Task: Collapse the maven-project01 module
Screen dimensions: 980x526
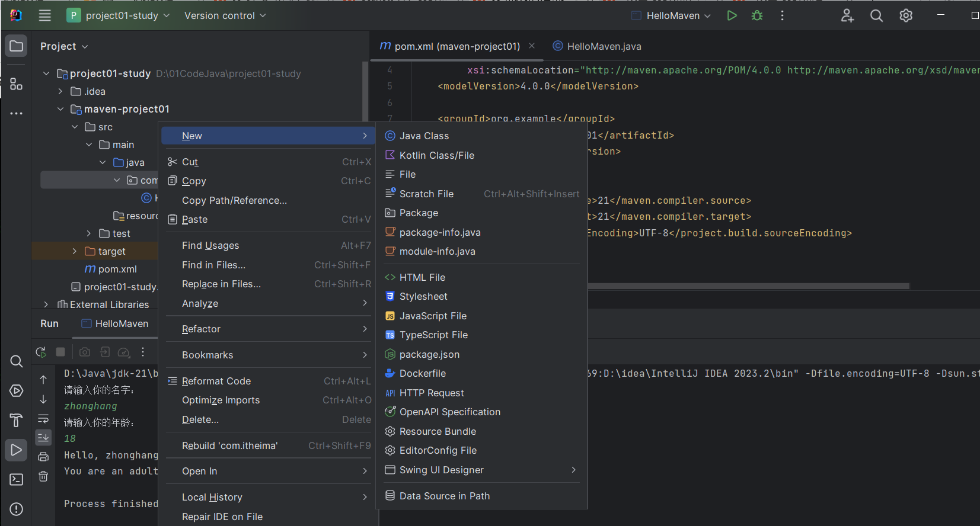Action: coord(60,109)
